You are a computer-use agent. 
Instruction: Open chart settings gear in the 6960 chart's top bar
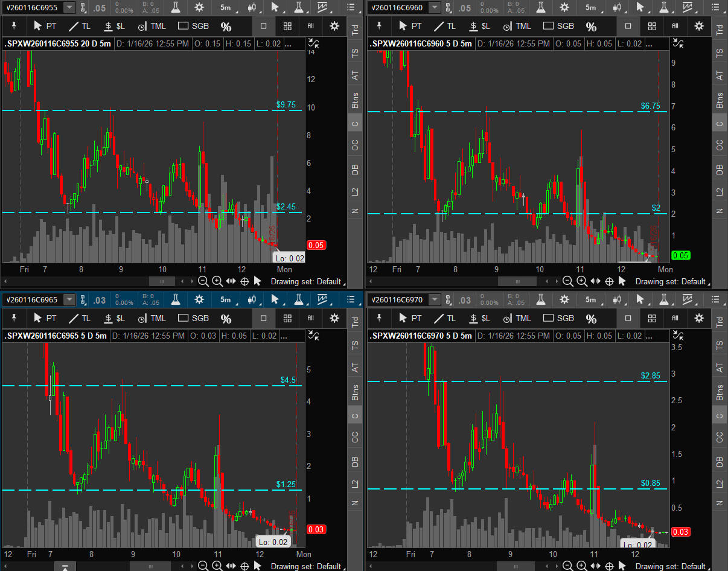[564, 8]
